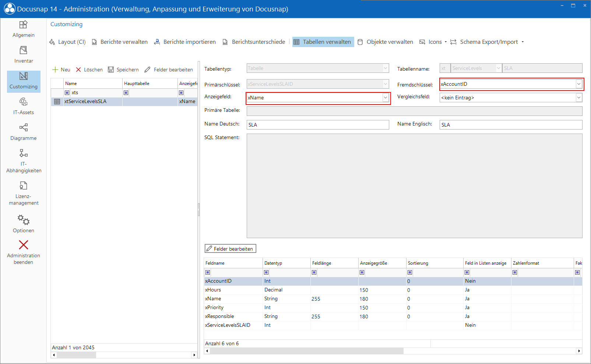Open IT-Abhängigkeiten in the sidebar
The width and height of the screenshot is (591, 364).
pyautogui.click(x=24, y=161)
